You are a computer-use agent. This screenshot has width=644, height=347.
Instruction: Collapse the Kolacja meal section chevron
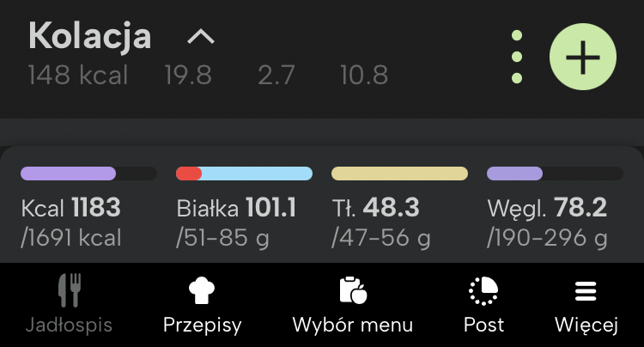[x=200, y=37]
